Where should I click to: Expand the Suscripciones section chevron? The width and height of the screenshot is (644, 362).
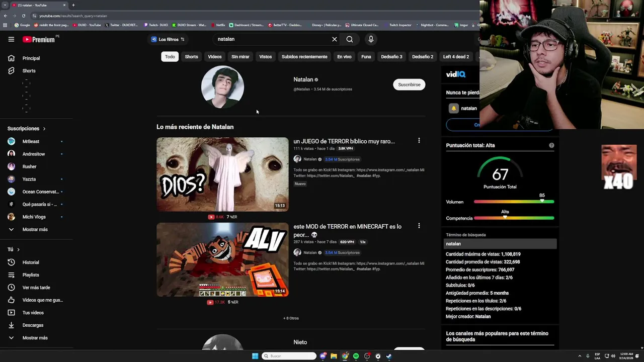(44, 129)
